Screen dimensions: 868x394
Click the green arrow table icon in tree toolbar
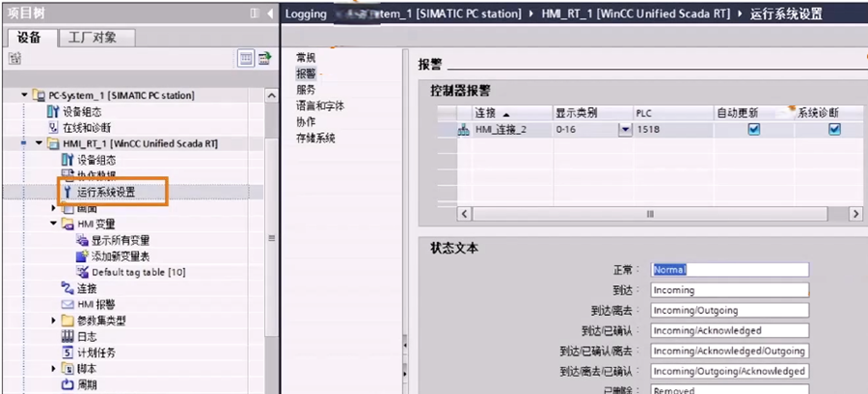point(264,58)
